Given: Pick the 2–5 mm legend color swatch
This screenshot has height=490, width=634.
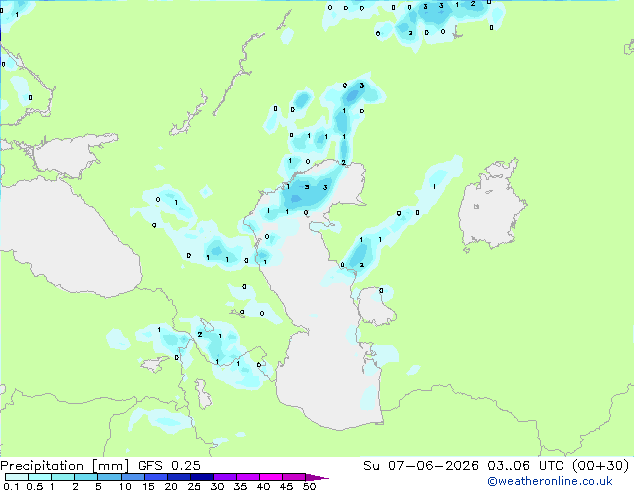Looking at the screenshot, I should tap(86, 477).
